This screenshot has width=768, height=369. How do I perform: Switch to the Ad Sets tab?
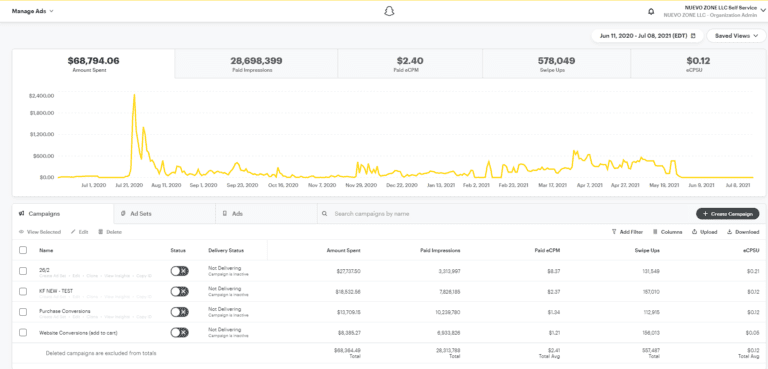coord(165,214)
